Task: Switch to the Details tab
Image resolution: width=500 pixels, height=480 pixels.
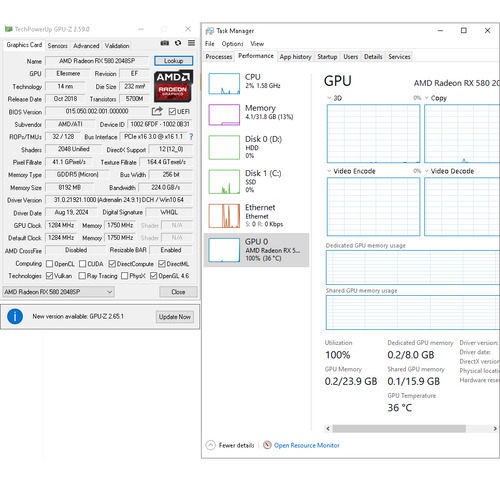Action: point(373,57)
